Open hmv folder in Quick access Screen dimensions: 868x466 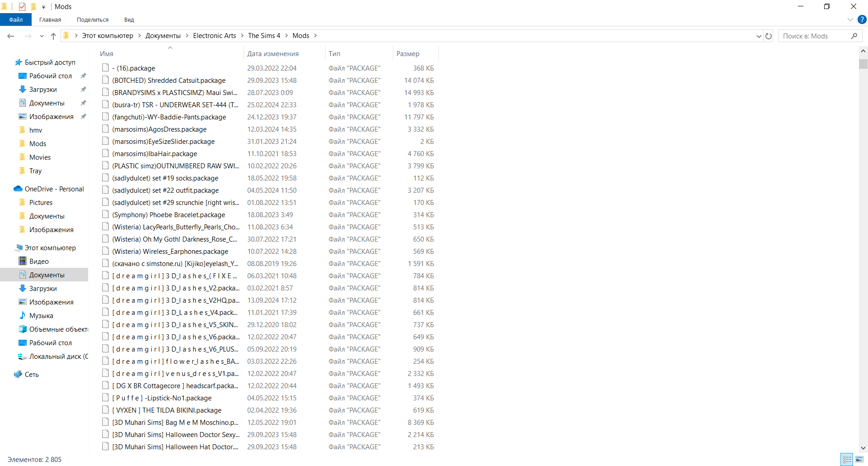(x=30, y=130)
